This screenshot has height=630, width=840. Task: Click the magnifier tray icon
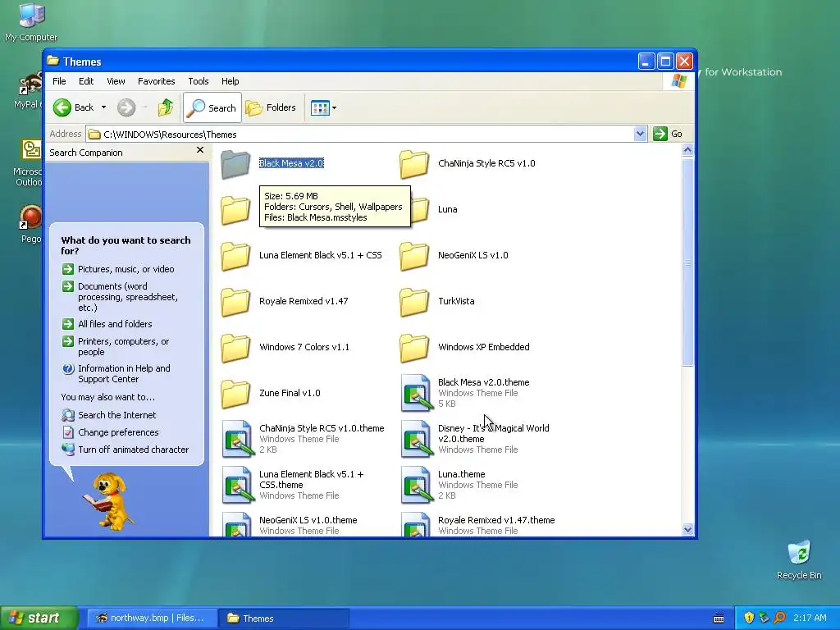pyautogui.click(x=779, y=618)
